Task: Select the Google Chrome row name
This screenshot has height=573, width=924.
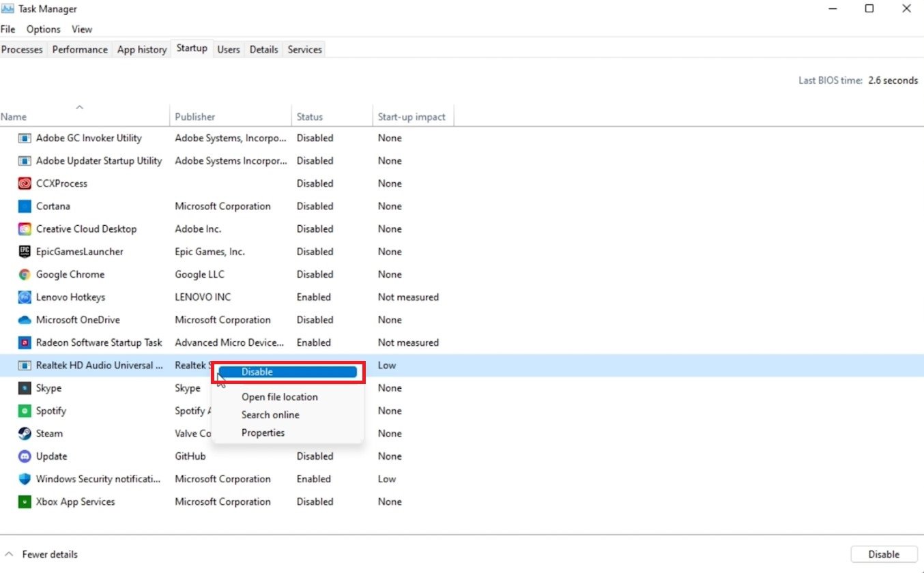Action: pyautogui.click(x=70, y=274)
